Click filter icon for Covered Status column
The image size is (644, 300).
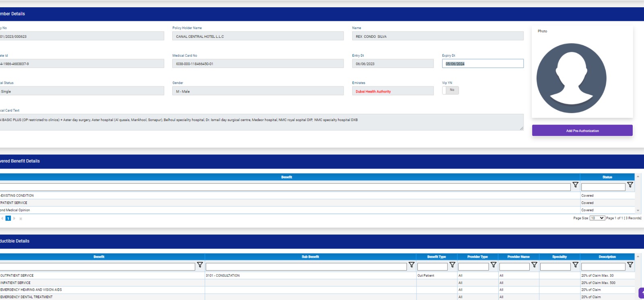[x=630, y=185]
